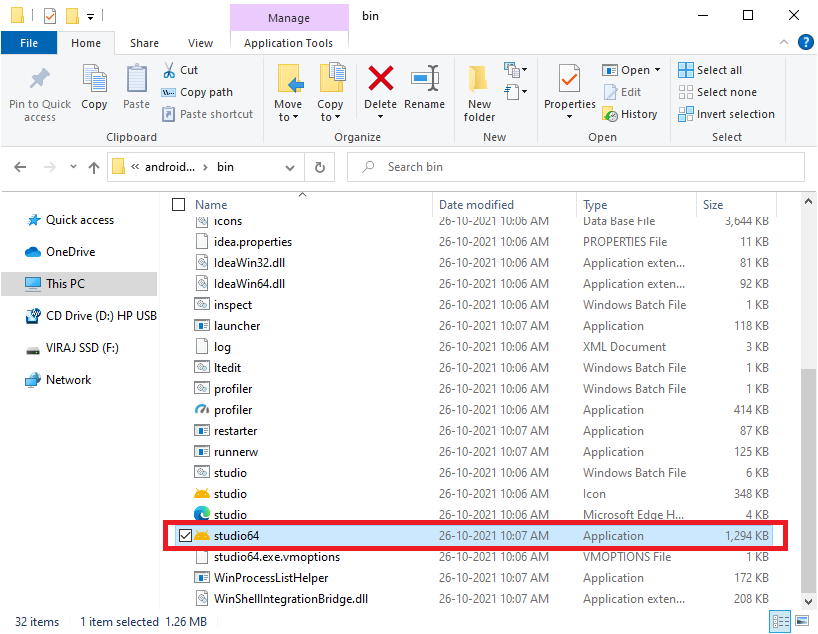Collapse the ribbon chevron

click(784, 42)
